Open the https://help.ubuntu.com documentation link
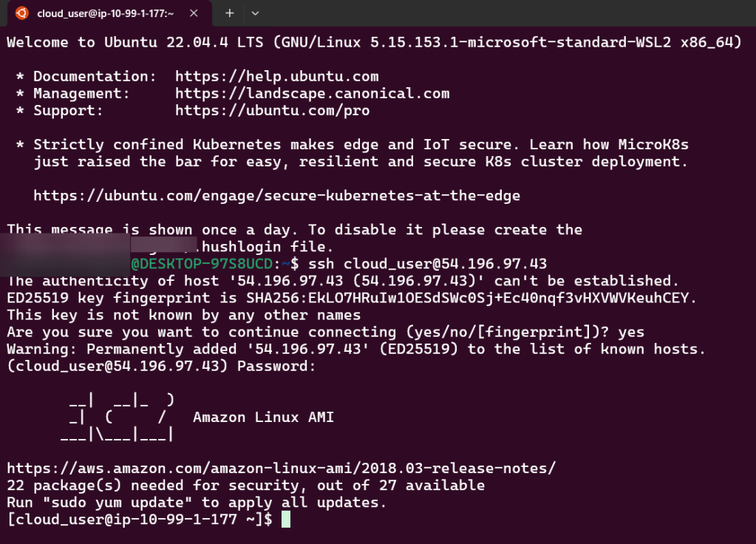Screen dimensions: 756x544 pyautogui.click(x=276, y=76)
